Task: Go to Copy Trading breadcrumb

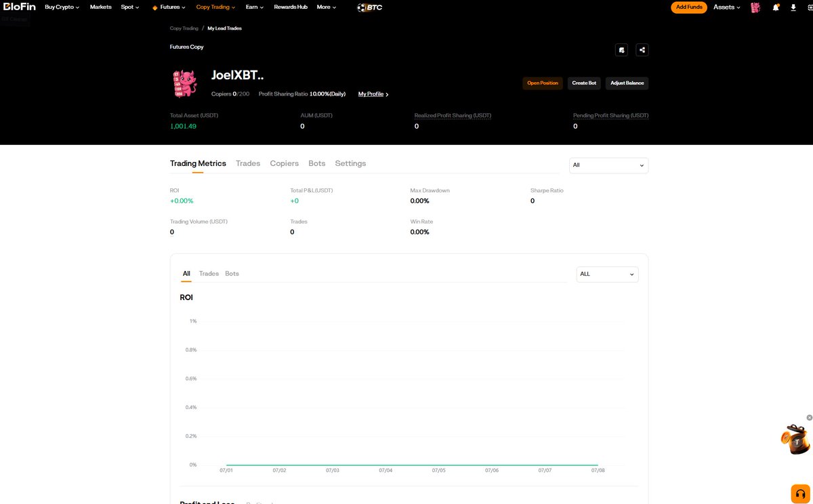Action: (184, 28)
